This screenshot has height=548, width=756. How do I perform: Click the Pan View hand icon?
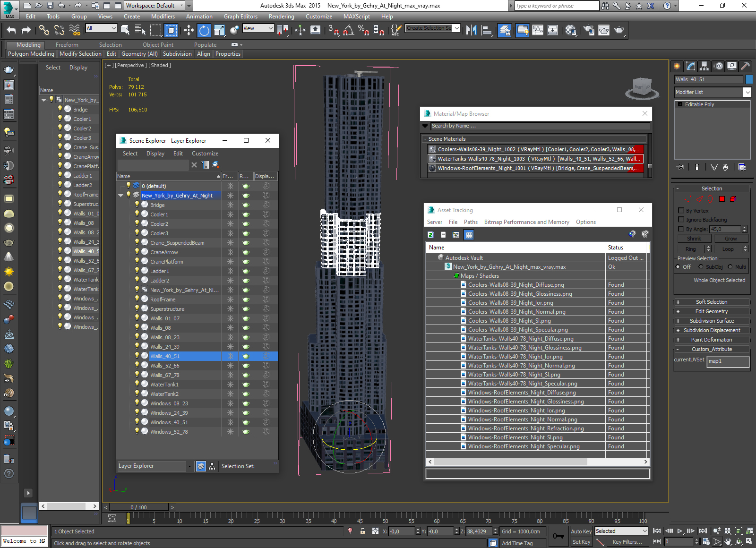(x=728, y=542)
